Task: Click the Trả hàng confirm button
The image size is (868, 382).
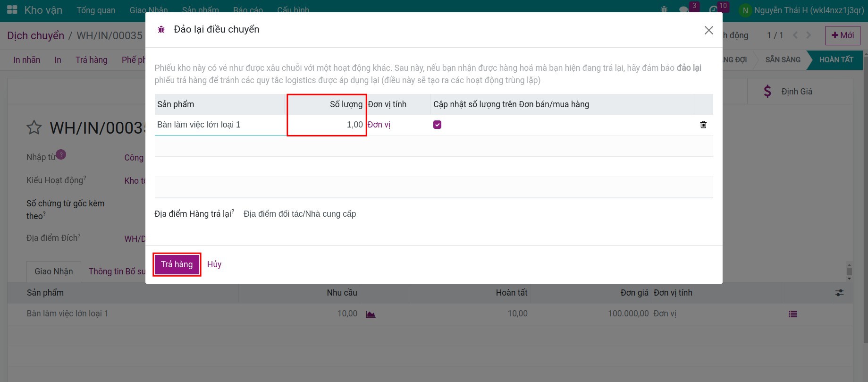Action: pyautogui.click(x=177, y=264)
